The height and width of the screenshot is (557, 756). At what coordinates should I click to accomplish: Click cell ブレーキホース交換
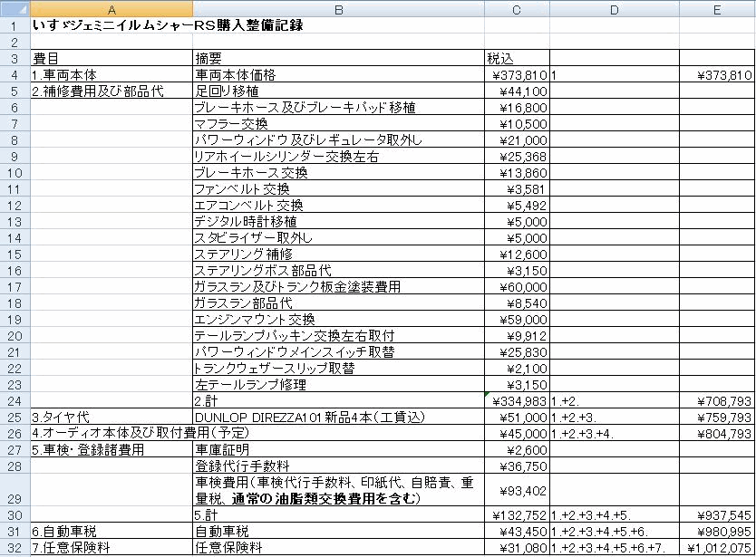tap(338, 172)
